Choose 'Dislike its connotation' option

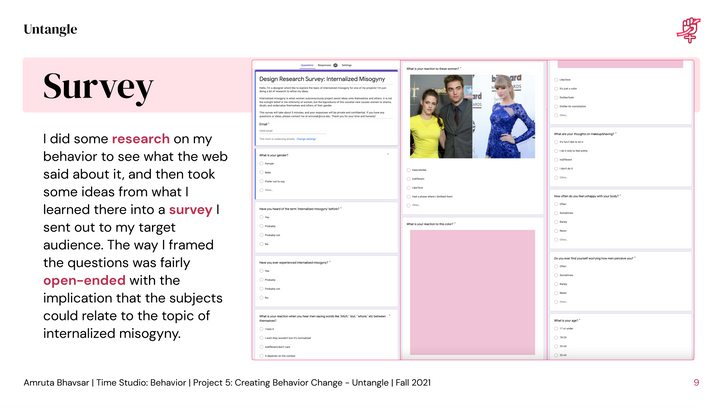click(570, 106)
